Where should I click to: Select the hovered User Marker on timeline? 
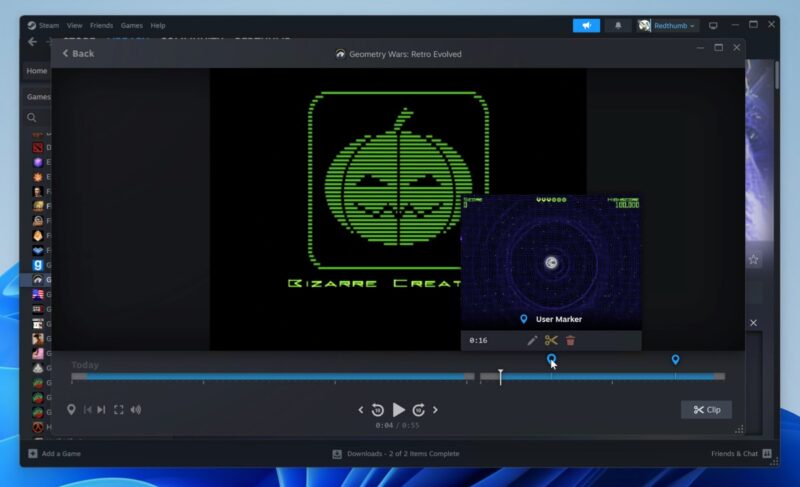(x=551, y=360)
